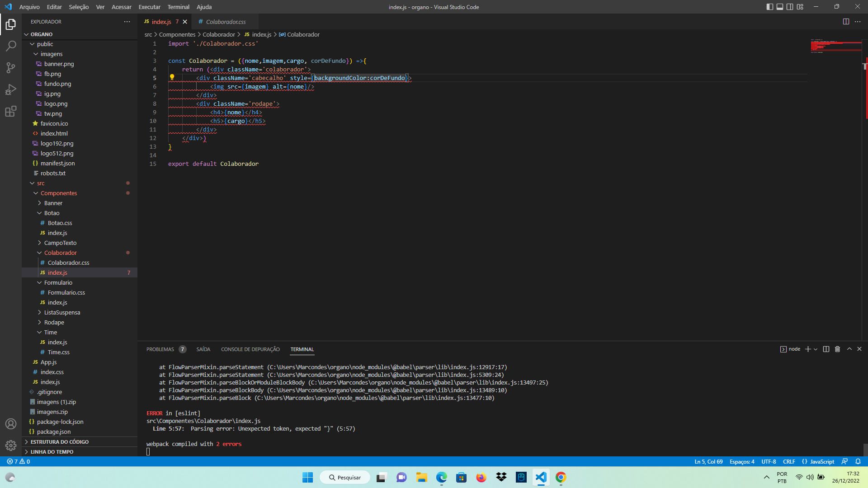Open errors and warnings status indicator
Screen dimensions: 868x488
click(19, 462)
